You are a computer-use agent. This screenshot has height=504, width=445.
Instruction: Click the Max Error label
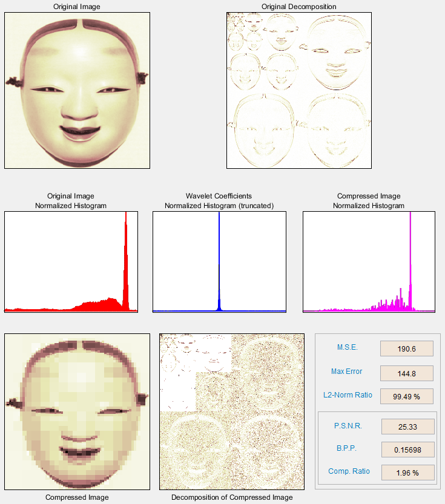346,371
